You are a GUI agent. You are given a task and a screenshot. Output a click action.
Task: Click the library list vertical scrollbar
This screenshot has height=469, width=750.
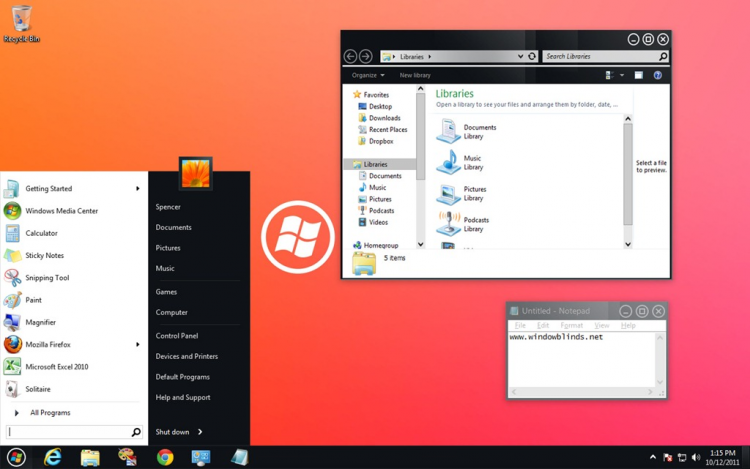(x=628, y=181)
